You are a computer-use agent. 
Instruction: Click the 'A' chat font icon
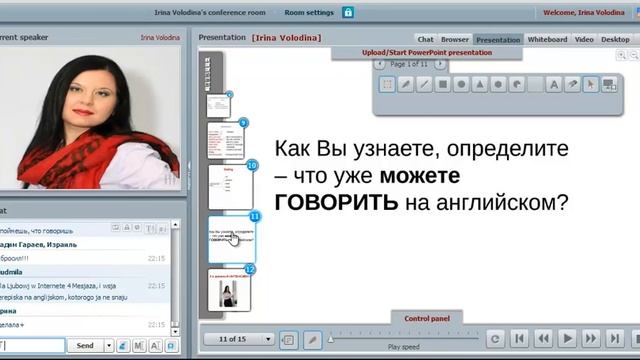point(155,346)
